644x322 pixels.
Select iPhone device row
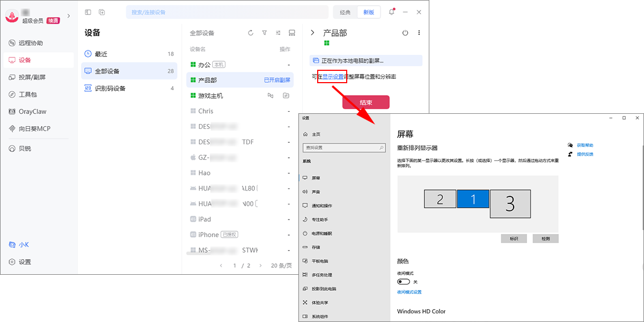(240, 235)
